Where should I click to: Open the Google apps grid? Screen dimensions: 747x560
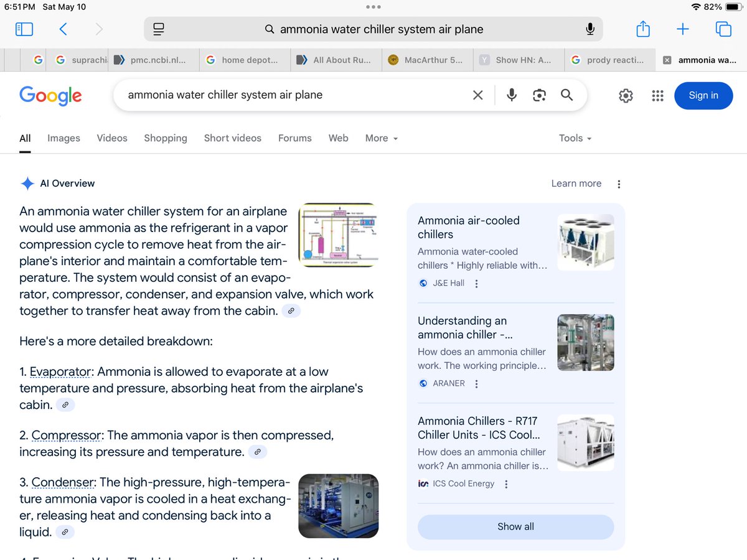(657, 96)
